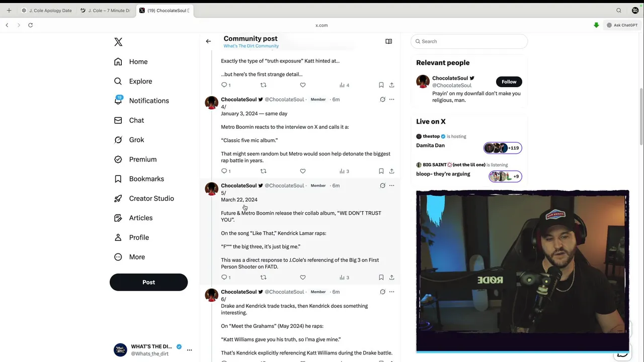This screenshot has width=644, height=362.
Task: Open Bookmarks in sidebar
Action: [x=139, y=179]
